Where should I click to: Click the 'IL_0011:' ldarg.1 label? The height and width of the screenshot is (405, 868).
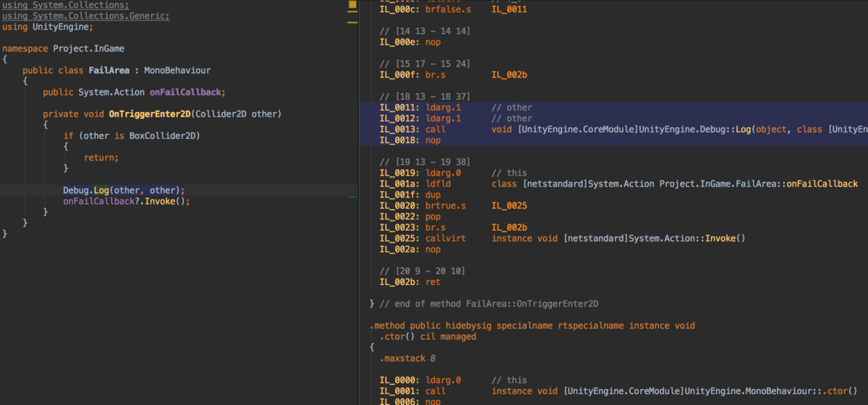[x=400, y=108]
